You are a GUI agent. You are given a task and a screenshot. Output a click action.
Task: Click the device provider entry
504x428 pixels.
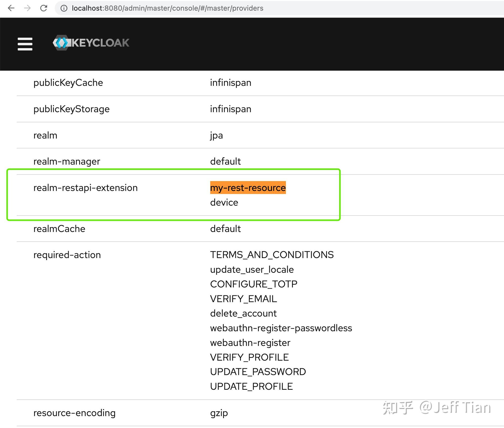pos(224,202)
